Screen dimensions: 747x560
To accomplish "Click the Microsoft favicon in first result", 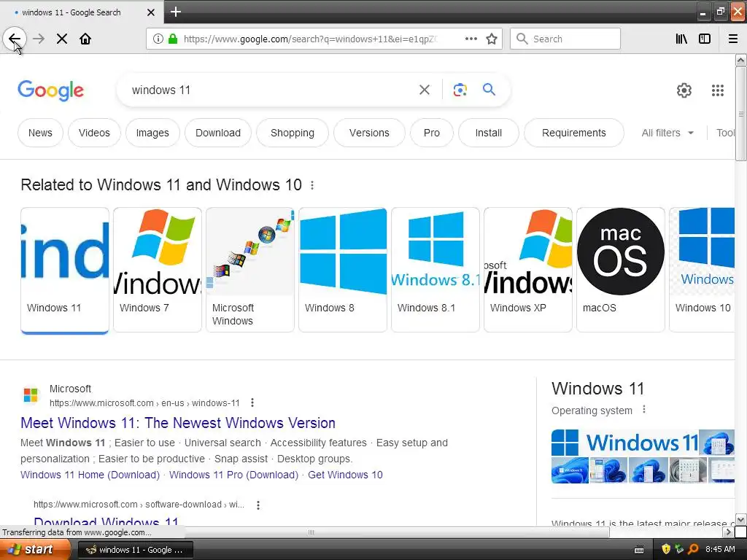I will pos(31,395).
